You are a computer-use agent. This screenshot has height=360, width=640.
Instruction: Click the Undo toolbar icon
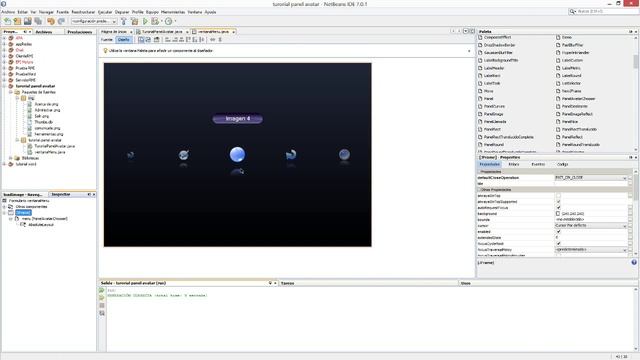[x=51, y=21]
